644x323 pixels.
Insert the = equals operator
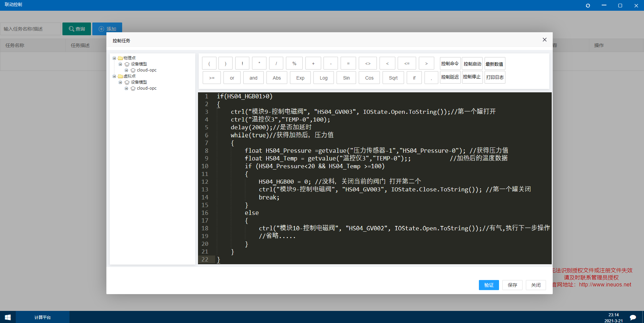click(x=348, y=63)
